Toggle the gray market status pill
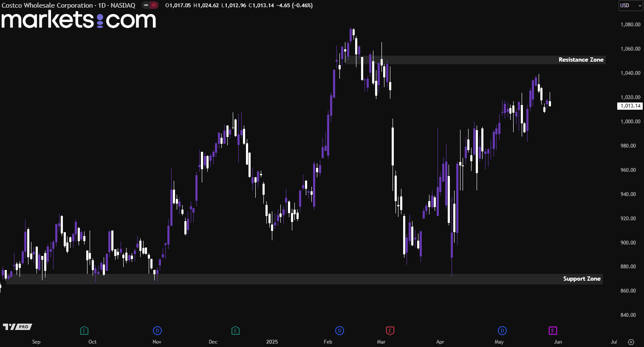 coord(146,6)
